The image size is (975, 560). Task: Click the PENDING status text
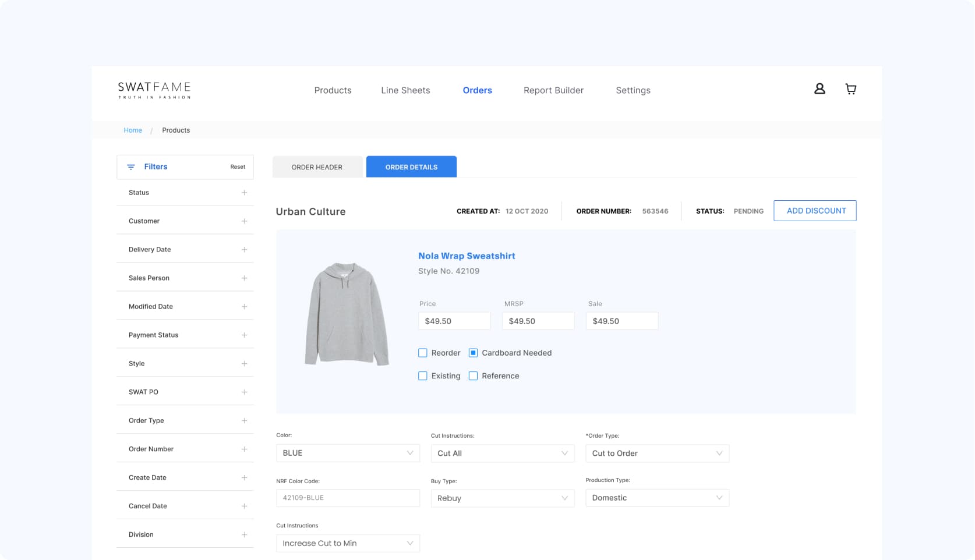748,211
